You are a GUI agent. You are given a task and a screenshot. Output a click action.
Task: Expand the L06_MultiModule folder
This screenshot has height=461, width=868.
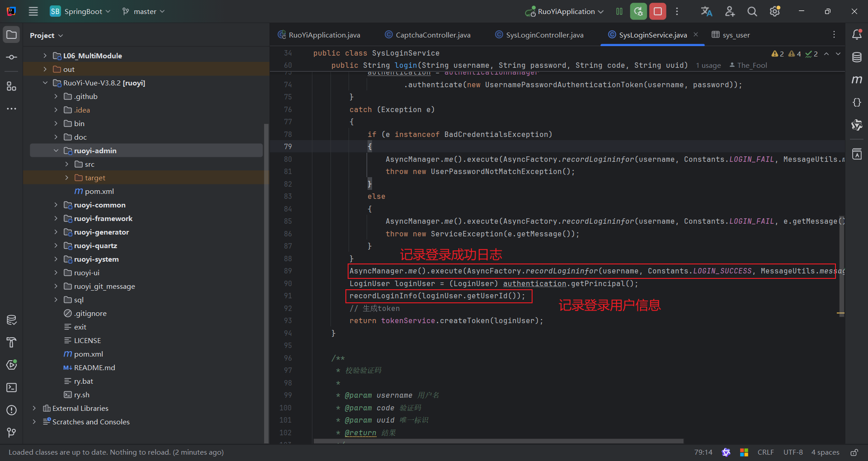click(x=45, y=56)
